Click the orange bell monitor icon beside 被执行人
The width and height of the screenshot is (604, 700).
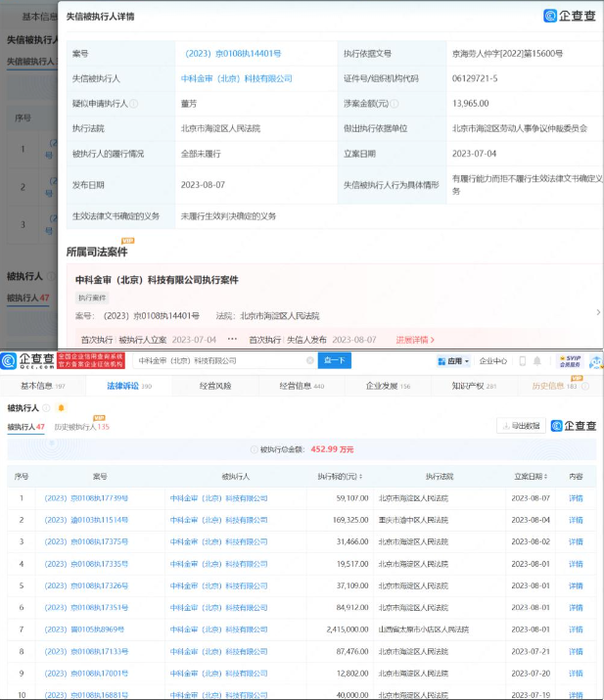pyautogui.click(x=61, y=408)
